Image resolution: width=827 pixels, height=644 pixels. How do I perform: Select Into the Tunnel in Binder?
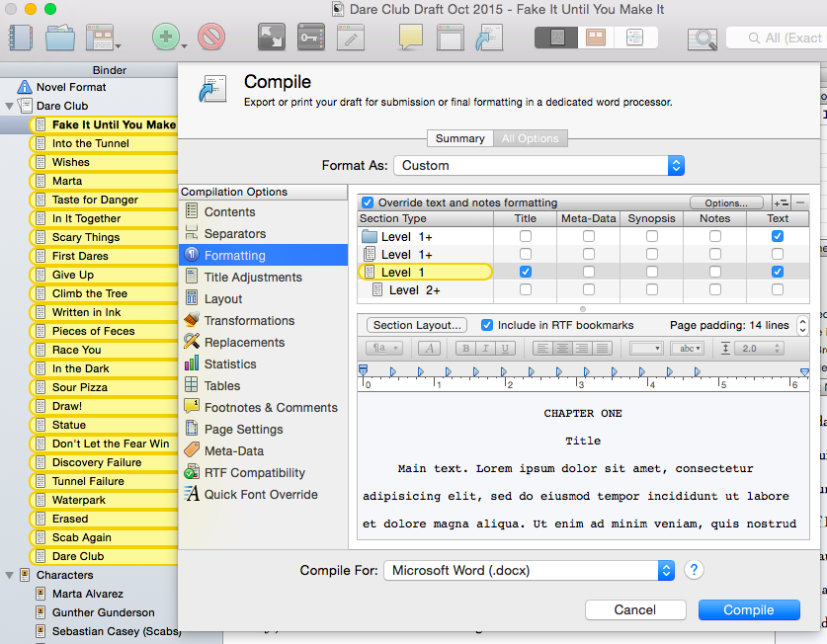point(90,143)
